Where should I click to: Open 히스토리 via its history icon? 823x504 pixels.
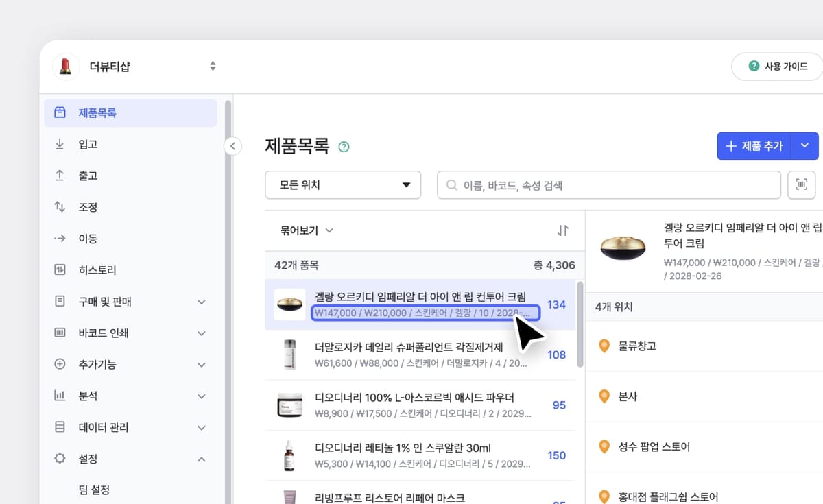(x=60, y=269)
